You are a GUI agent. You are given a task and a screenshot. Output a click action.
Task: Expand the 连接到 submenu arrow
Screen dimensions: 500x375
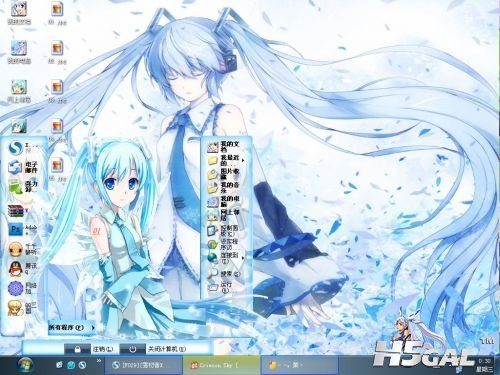click(x=243, y=258)
